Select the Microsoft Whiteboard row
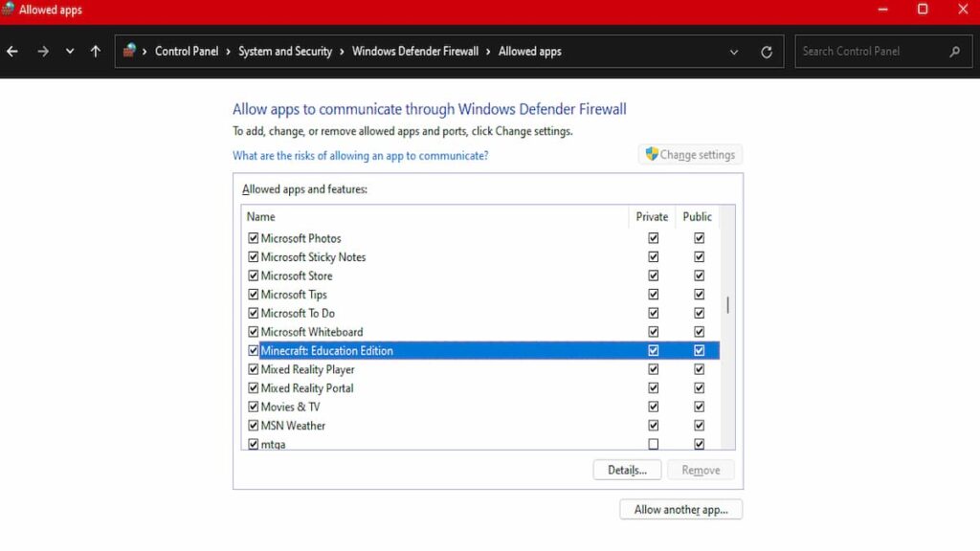 pos(480,332)
